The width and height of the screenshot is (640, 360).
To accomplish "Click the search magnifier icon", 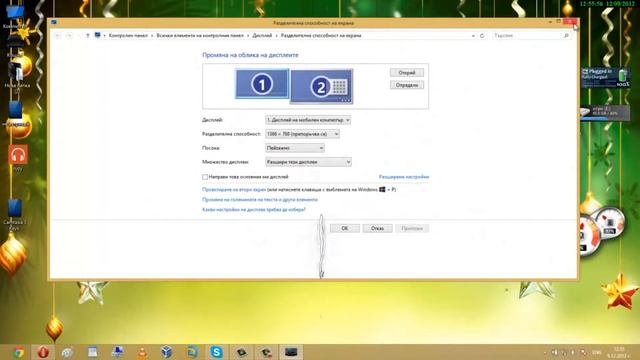I will (x=566, y=36).
